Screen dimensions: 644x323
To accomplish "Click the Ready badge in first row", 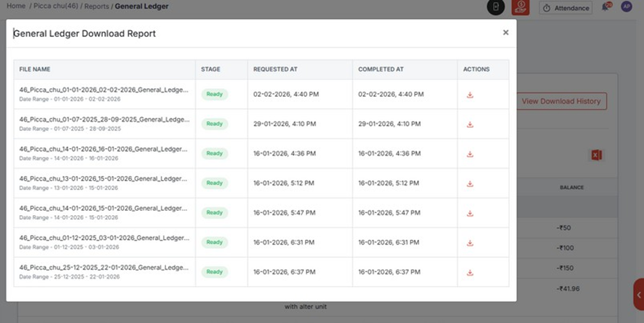I will click(215, 94).
